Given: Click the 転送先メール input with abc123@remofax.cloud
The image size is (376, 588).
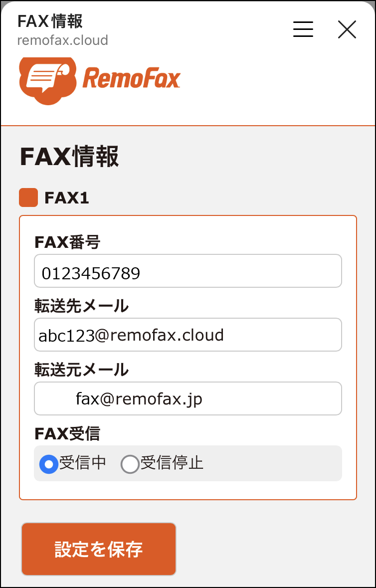Looking at the screenshot, I should tap(188, 335).
